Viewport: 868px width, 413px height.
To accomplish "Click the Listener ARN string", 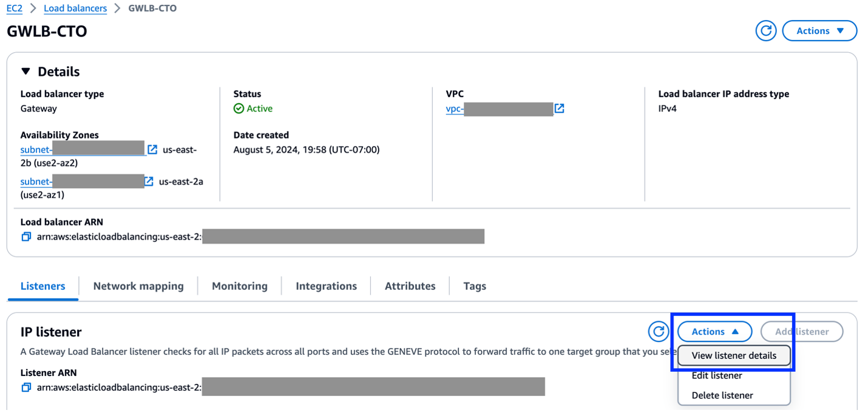I will 291,387.
